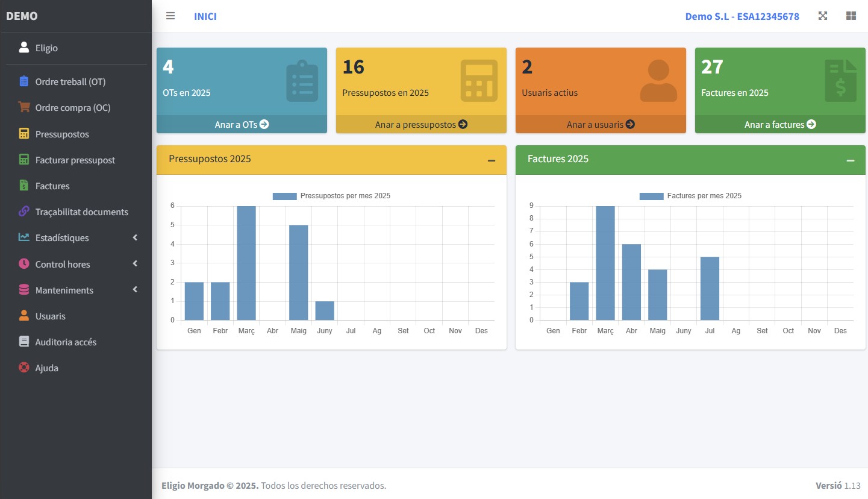This screenshot has height=499, width=868.
Task: Collapse the Pressupostos 2025 panel
Action: coord(491,160)
